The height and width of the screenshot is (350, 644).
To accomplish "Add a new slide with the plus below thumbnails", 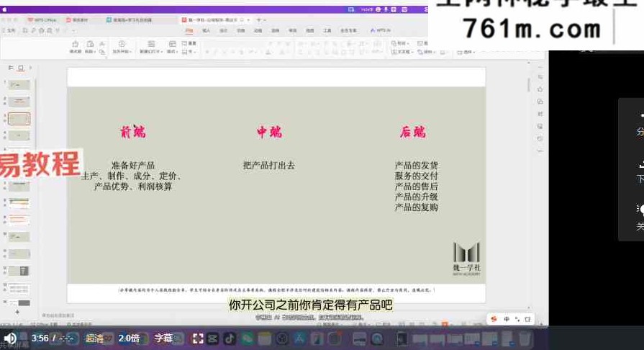I will 17,312.
